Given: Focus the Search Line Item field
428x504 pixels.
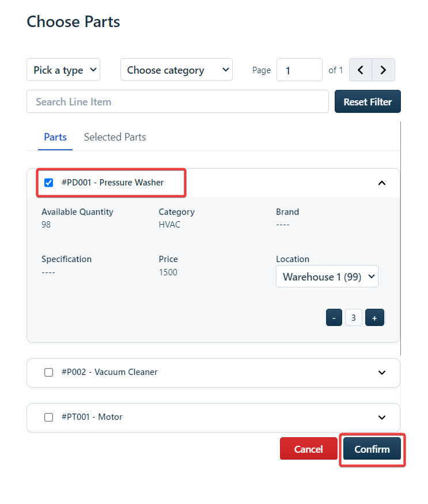Looking at the screenshot, I should (177, 102).
